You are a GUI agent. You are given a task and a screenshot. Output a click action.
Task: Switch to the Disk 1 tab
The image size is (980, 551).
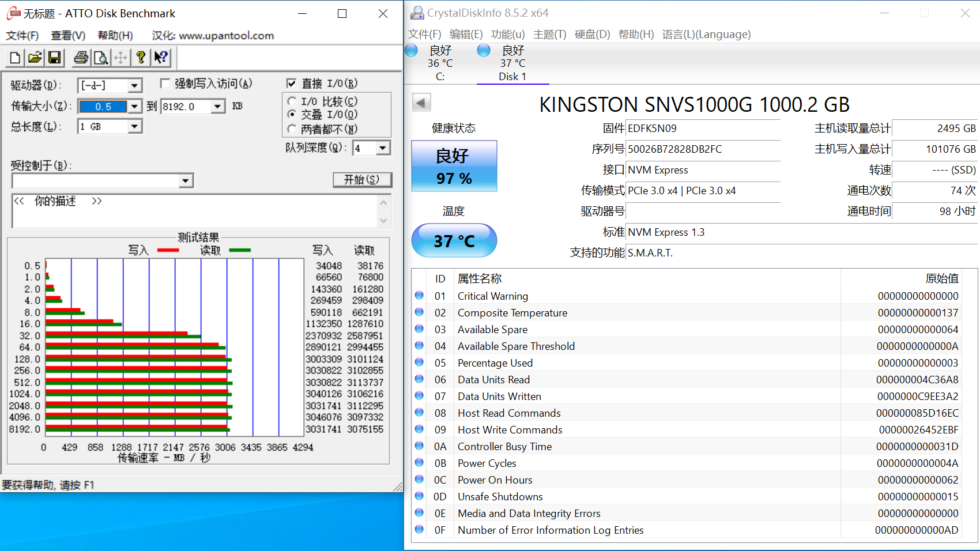click(512, 63)
